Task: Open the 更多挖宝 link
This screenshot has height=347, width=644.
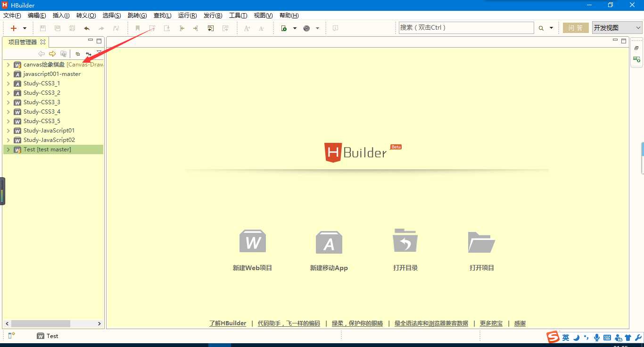Action: [491, 323]
